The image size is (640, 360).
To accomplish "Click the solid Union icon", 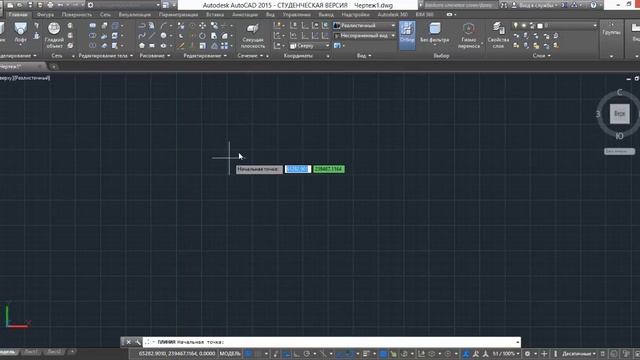I will [93, 26].
